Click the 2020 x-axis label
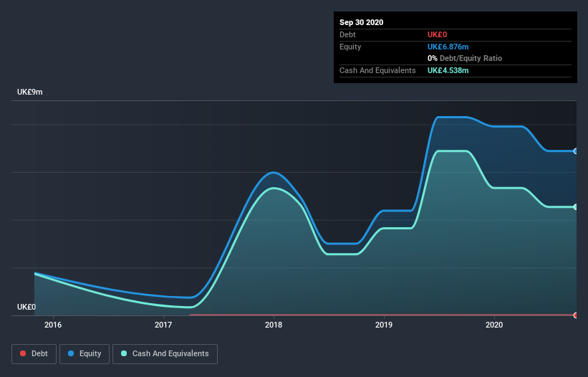Image resolution: width=588 pixels, height=377 pixels. 494,325
